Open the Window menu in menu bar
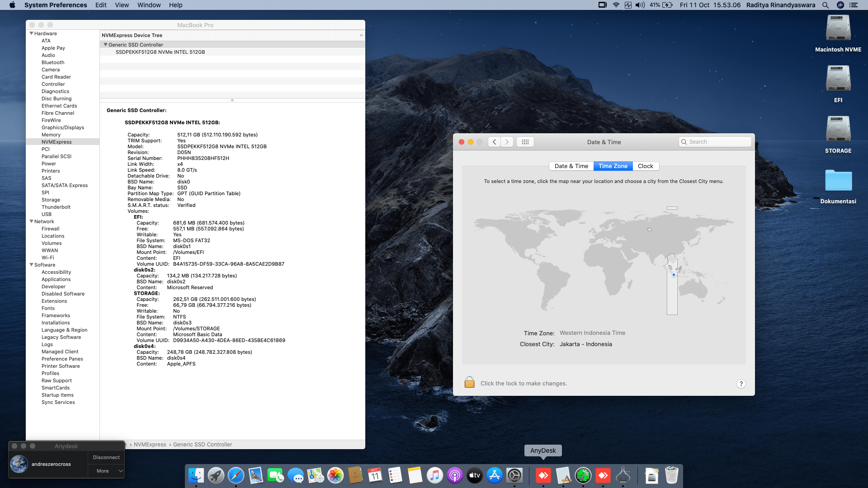868x488 pixels. (x=149, y=5)
